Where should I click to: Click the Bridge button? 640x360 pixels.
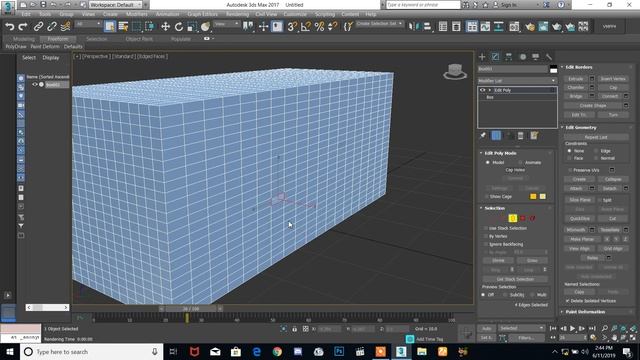pos(576,96)
